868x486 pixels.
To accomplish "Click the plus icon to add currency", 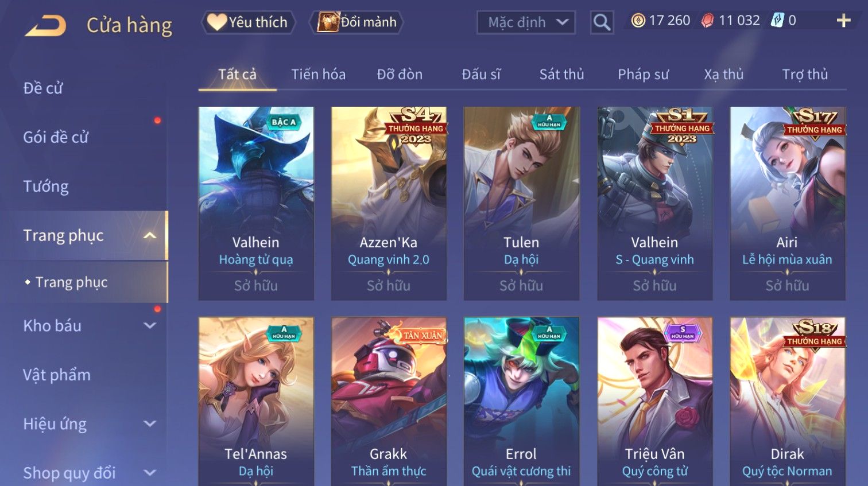I will pyautogui.click(x=843, y=21).
